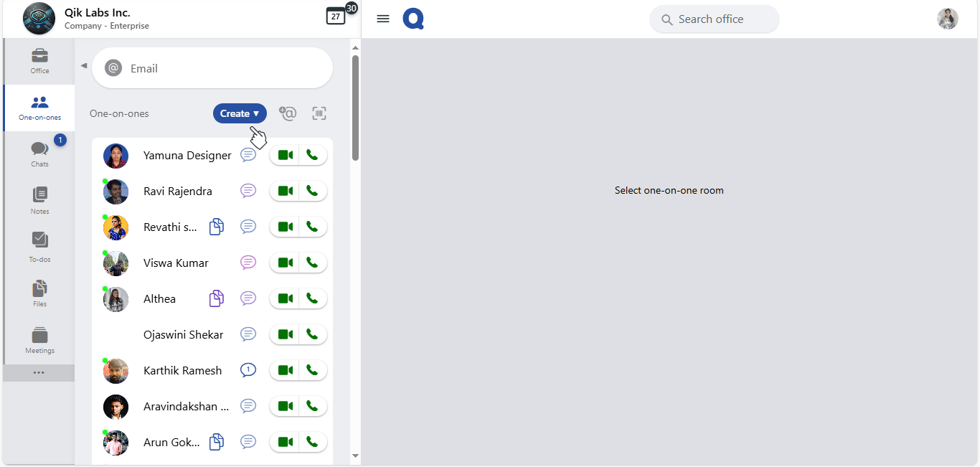The height and width of the screenshot is (467, 980).
Task: Start video call with Ojaswini Shekar
Action: pyautogui.click(x=285, y=334)
